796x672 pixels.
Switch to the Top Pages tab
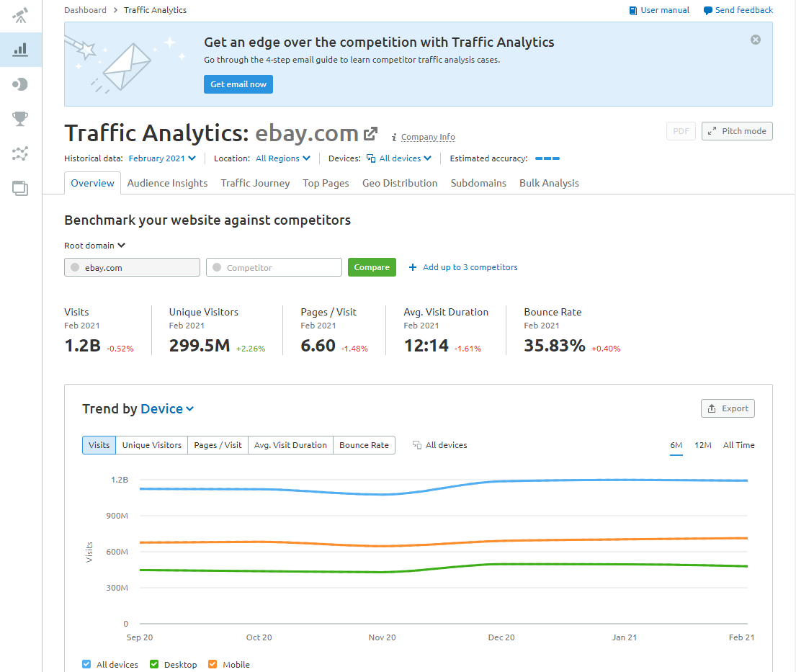coord(326,183)
